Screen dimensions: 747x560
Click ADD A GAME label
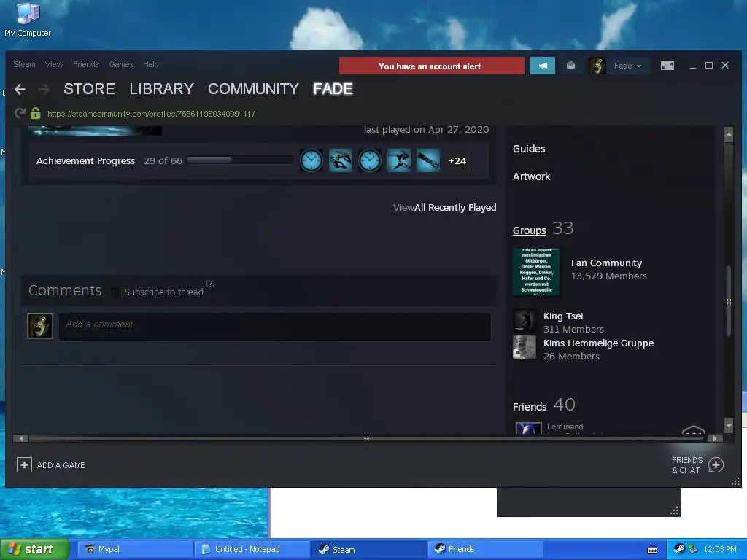pos(61,465)
